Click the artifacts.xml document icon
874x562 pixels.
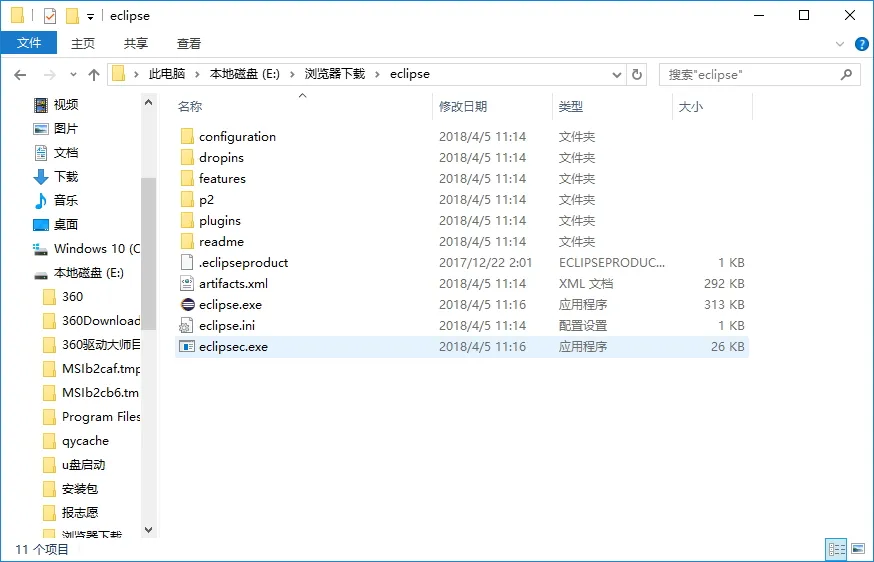click(x=187, y=283)
